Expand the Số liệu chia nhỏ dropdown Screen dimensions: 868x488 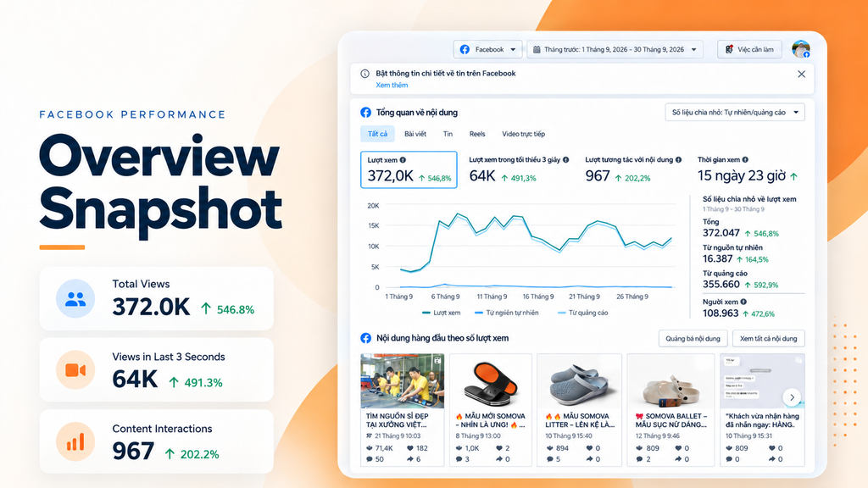pyautogui.click(x=735, y=113)
